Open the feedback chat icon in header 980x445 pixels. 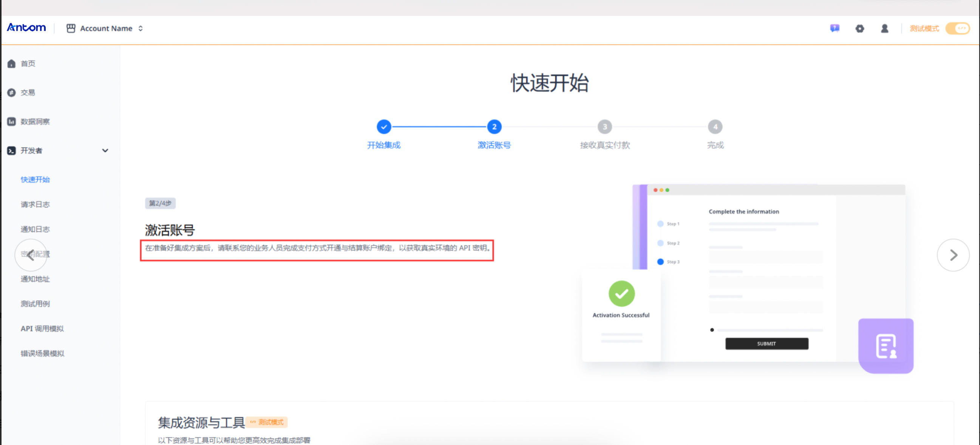834,28
